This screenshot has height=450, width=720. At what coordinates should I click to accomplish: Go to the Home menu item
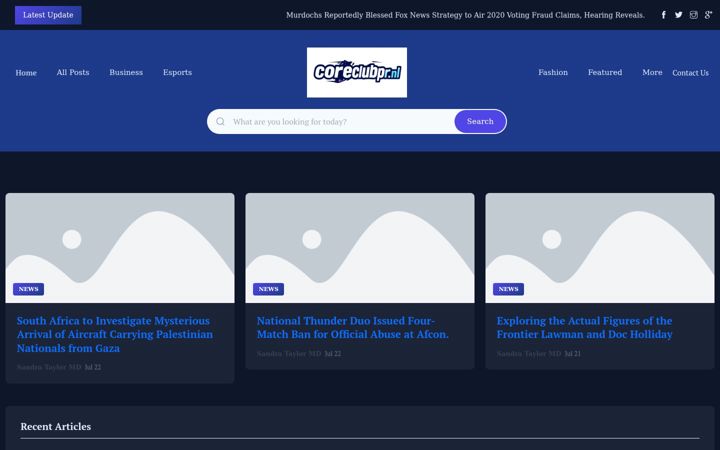tap(26, 73)
